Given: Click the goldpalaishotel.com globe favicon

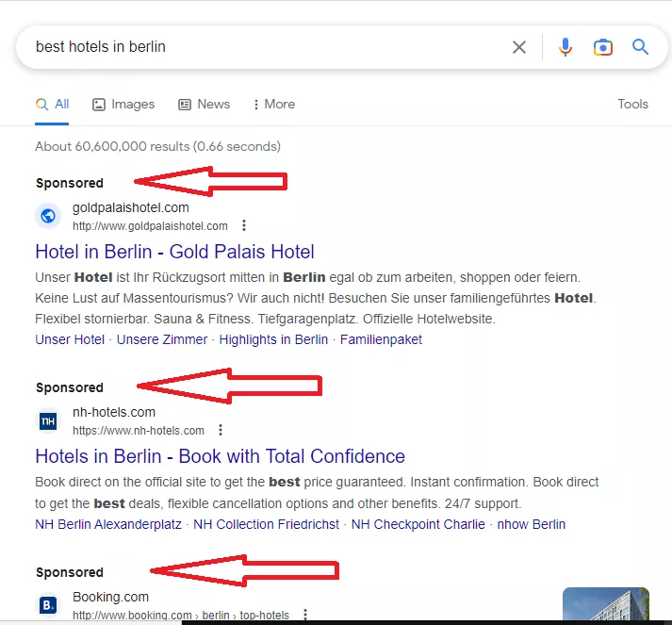Looking at the screenshot, I should (x=48, y=216).
